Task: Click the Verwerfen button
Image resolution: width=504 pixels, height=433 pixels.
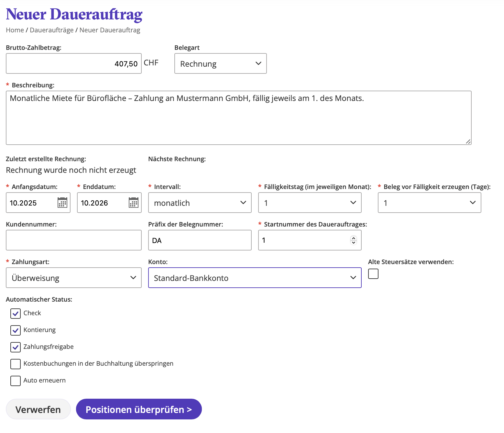Action: point(38,409)
